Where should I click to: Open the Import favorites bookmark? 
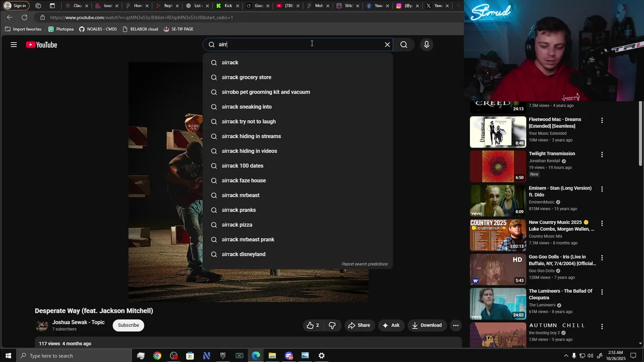pyautogui.click(x=23, y=29)
